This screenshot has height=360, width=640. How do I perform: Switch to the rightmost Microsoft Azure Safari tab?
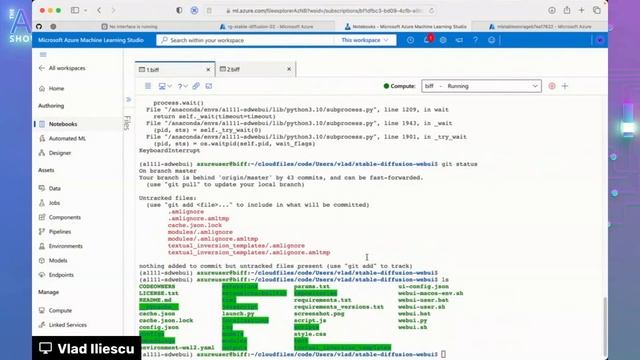pyautogui.click(x=540, y=27)
